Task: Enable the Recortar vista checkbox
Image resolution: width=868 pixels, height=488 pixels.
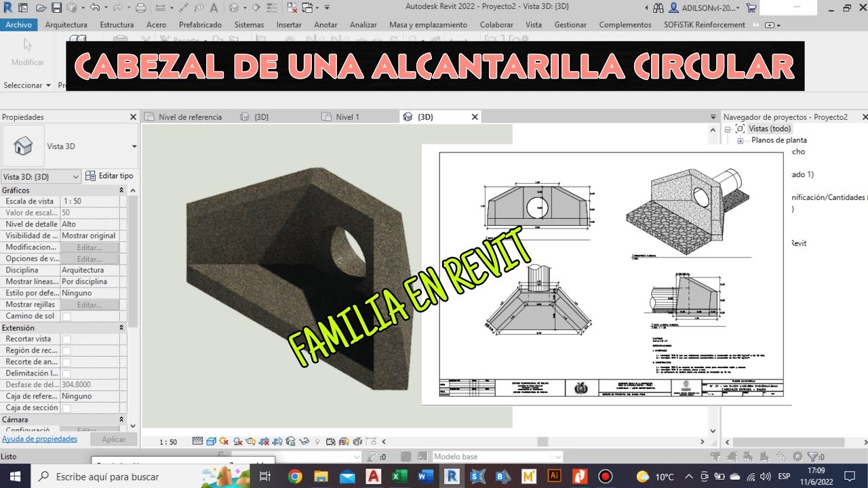Action: coord(66,340)
